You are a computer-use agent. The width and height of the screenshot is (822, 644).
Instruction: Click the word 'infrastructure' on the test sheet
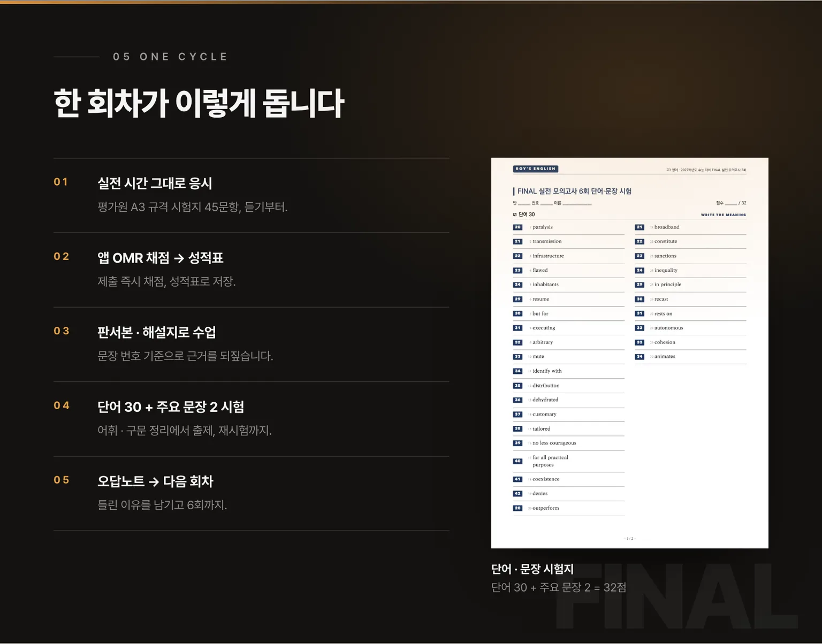[x=548, y=256]
